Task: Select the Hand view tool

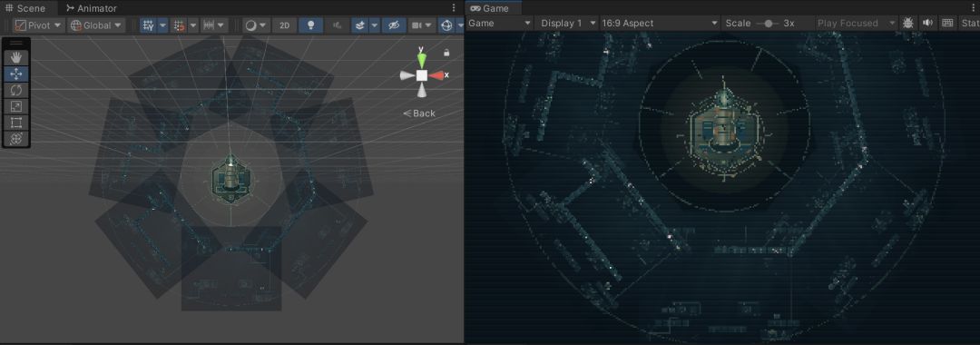Action: 16,57
